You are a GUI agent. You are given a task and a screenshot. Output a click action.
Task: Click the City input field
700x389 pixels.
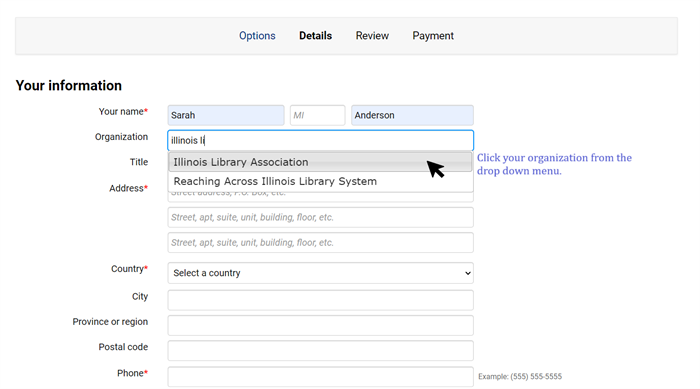pos(321,300)
